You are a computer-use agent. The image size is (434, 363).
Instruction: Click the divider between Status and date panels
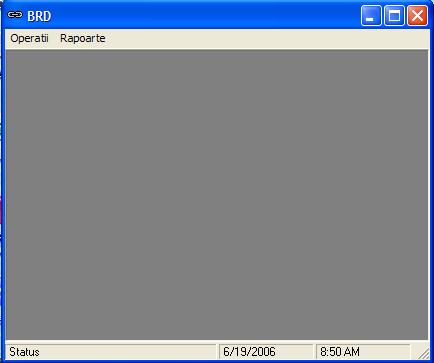218,352
